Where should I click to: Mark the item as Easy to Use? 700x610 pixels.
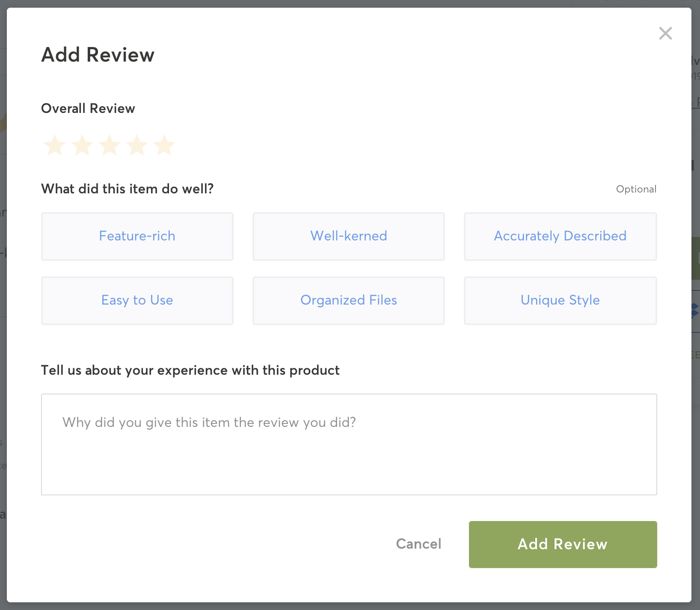(x=137, y=301)
